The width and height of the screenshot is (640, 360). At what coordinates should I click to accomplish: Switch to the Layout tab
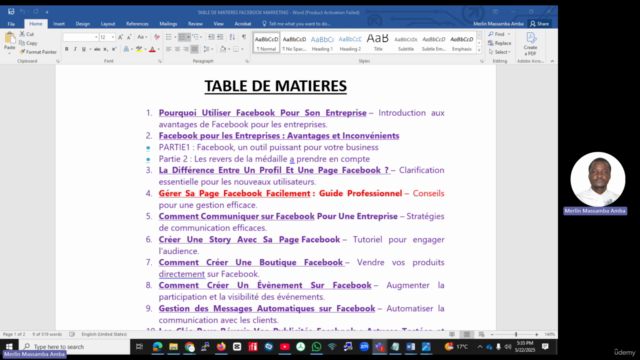tap(108, 24)
